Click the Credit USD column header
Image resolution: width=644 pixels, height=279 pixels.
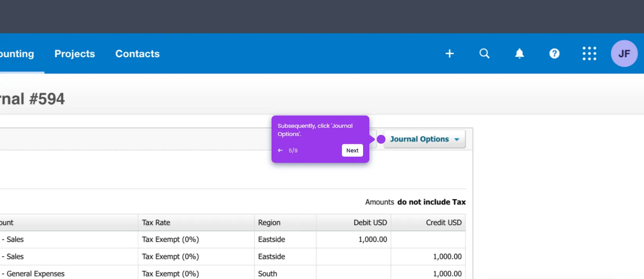point(428,223)
